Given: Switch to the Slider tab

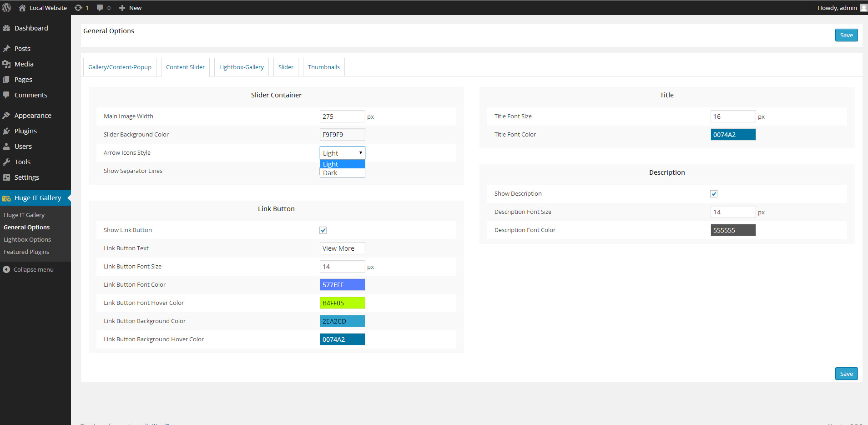Looking at the screenshot, I should click(x=286, y=67).
